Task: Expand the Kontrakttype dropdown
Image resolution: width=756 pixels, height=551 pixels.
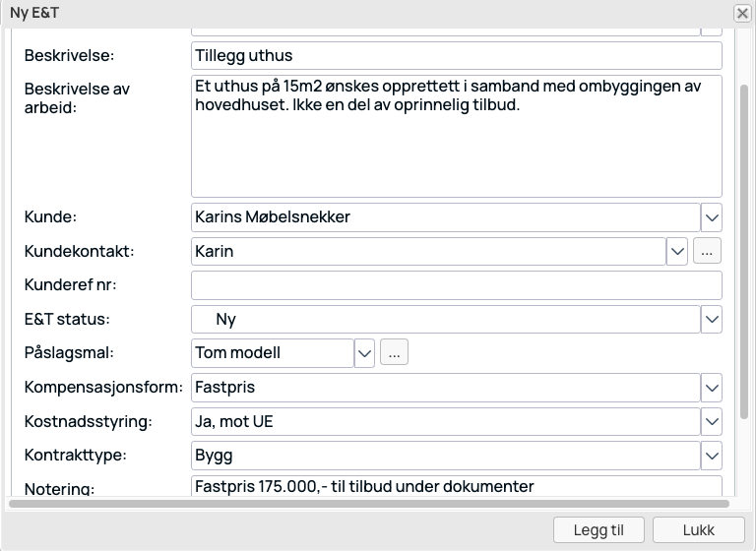Action: pyautogui.click(x=712, y=456)
